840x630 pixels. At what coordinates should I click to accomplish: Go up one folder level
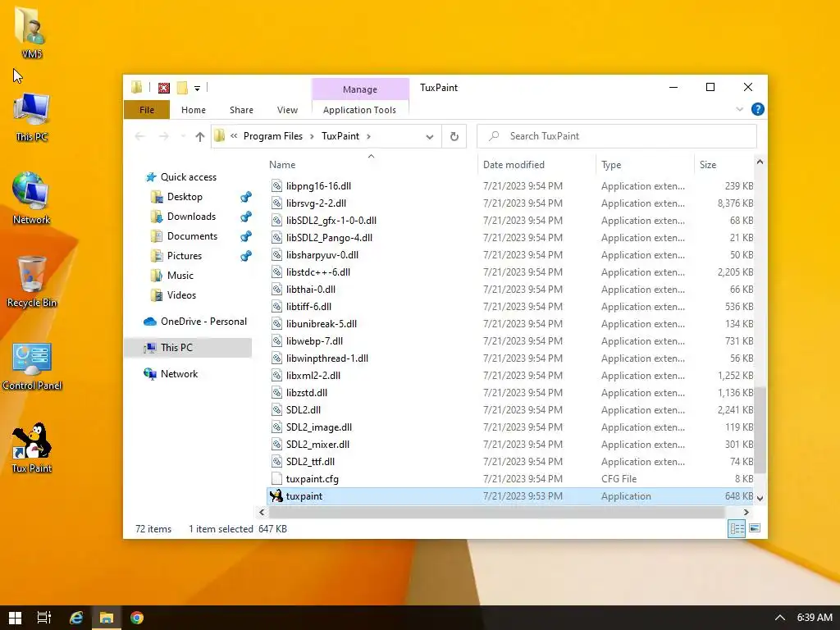click(200, 137)
